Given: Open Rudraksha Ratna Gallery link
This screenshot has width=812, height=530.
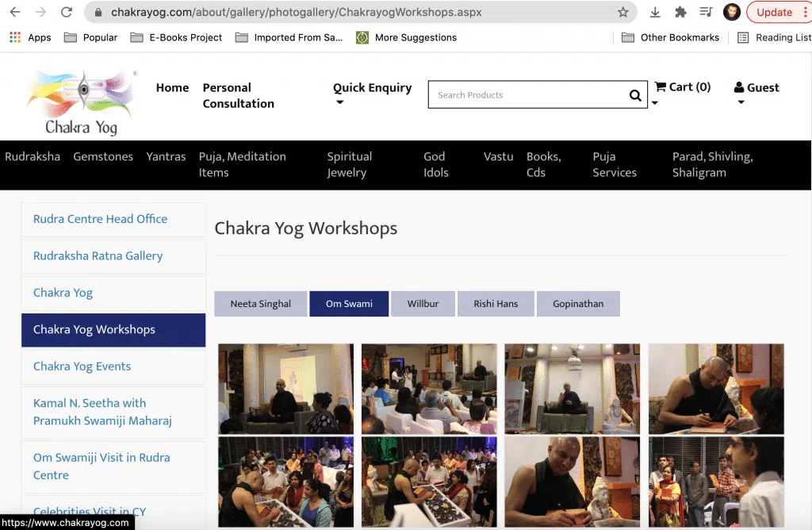Looking at the screenshot, I should tap(113, 256).
